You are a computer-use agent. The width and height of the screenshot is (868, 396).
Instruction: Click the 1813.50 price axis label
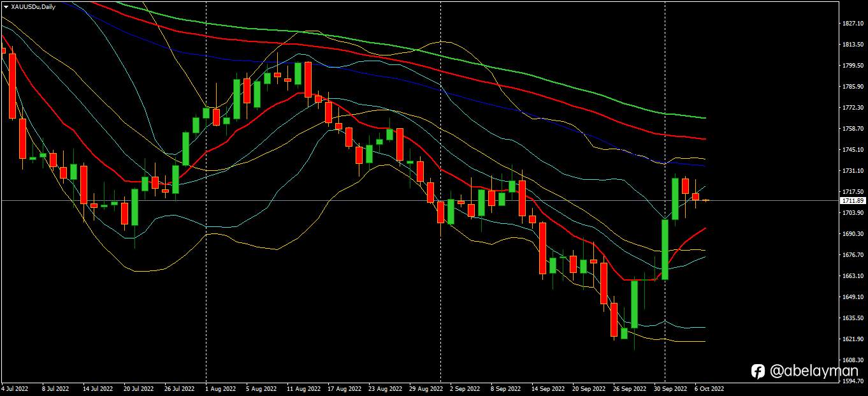[852, 44]
